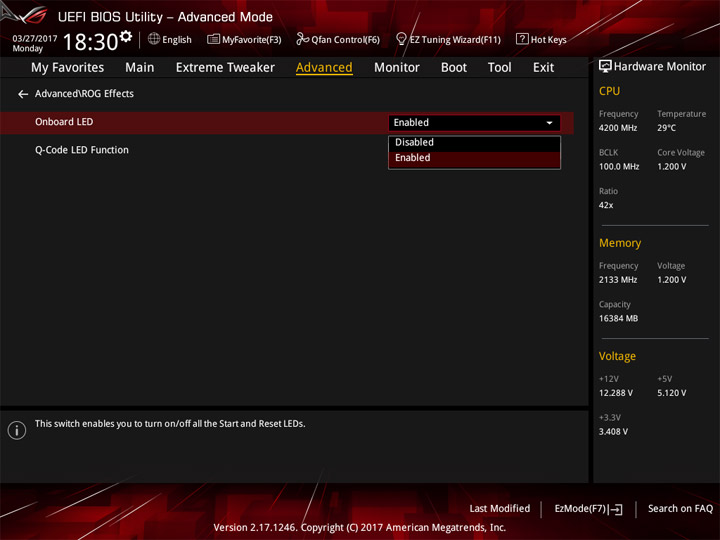Click the Hot Keys question mark icon

522,39
